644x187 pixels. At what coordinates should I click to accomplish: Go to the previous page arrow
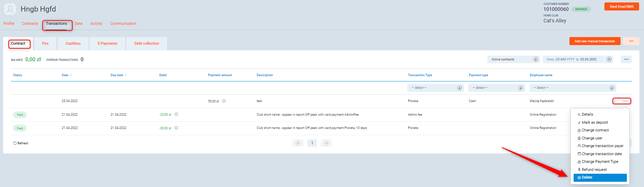click(x=298, y=143)
